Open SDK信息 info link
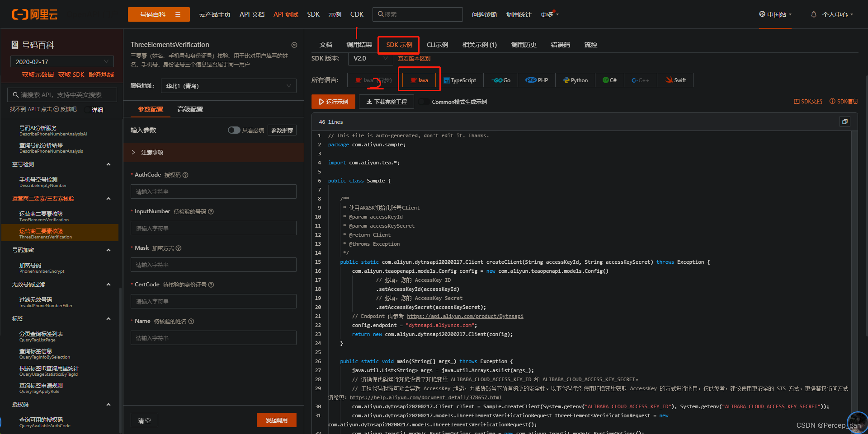Viewport: 868px width, 434px height. point(844,102)
